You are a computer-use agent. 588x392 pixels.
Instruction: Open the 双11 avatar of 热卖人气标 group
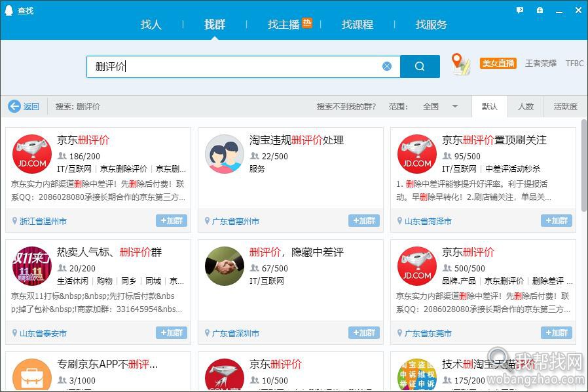coord(32,266)
